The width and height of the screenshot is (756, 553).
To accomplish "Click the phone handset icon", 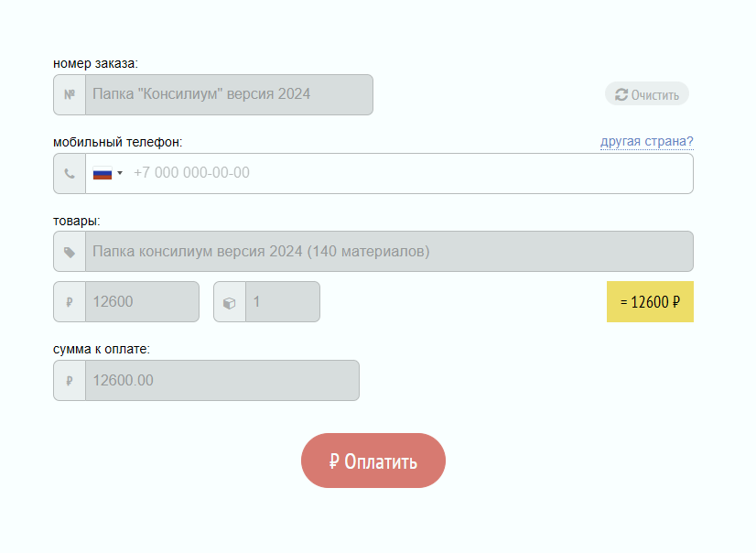I will pos(70,174).
